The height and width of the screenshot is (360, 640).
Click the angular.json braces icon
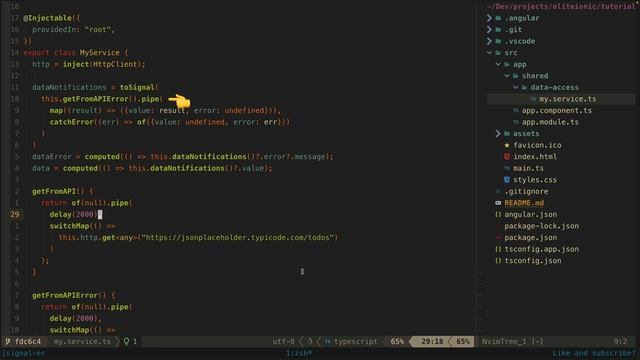click(498, 214)
